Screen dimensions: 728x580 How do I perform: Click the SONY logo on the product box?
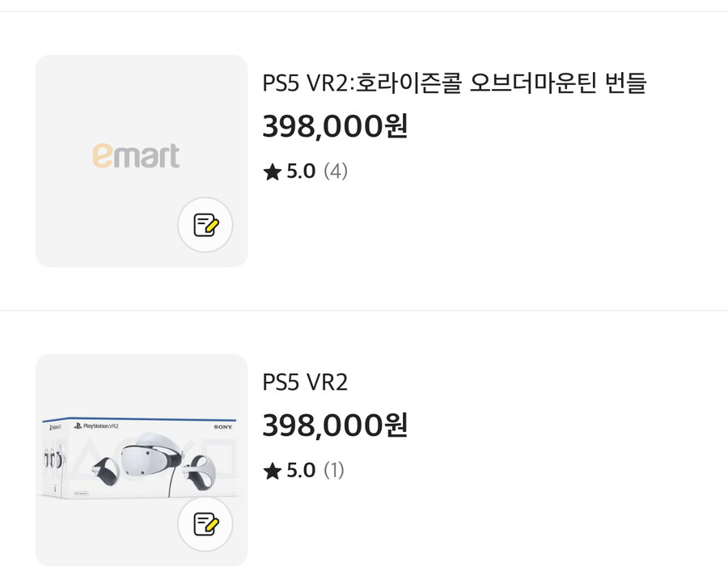(x=224, y=425)
